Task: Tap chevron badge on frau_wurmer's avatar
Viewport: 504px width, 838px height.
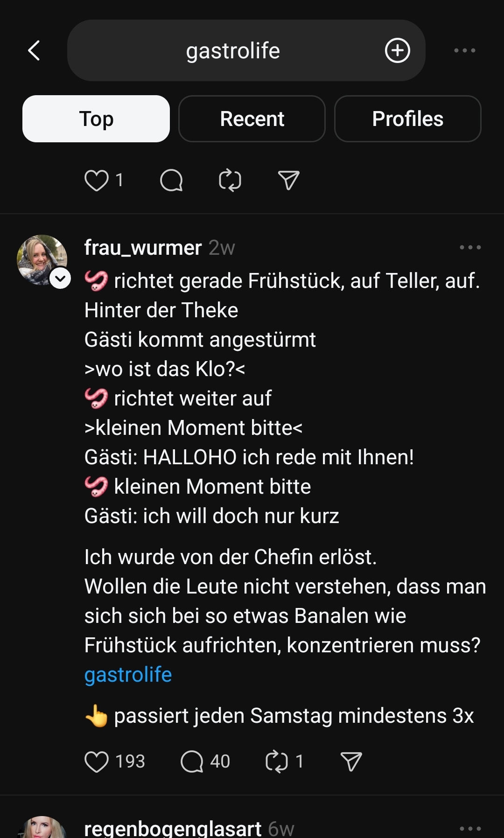Action: [60, 279]
